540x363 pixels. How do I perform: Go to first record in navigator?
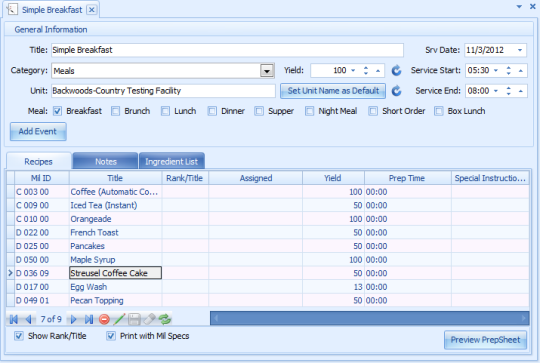pyautogui.click(x=14, y=319)
